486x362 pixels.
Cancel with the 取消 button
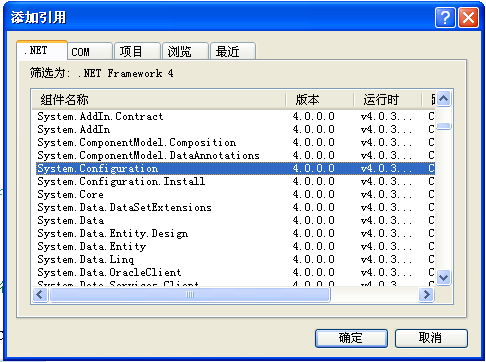point(431,338)
